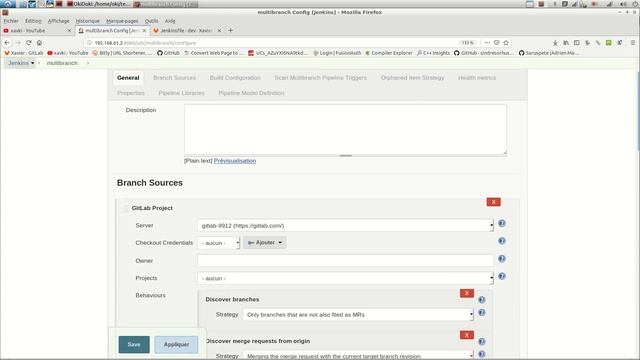Reload the current page
Image resolution: width=640 pixels, height=360 pixels.
[29, 42]
